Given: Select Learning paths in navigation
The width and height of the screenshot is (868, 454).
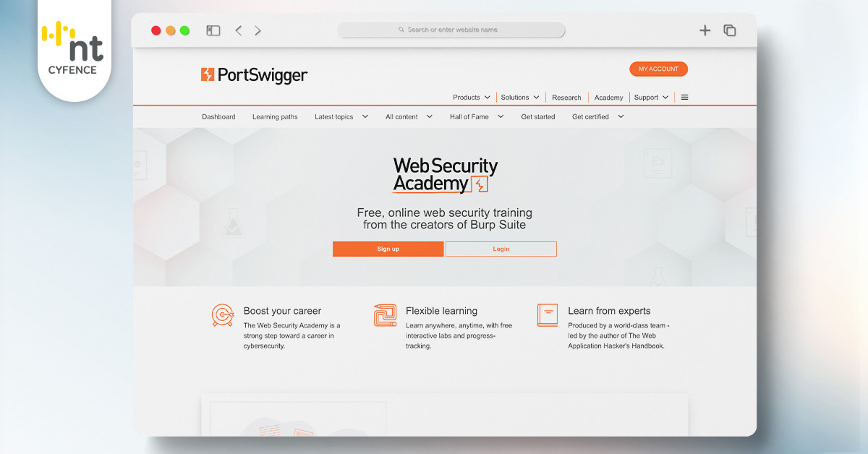Looking at the screenshot, I should pyautogui.click(x=275, y=116).
